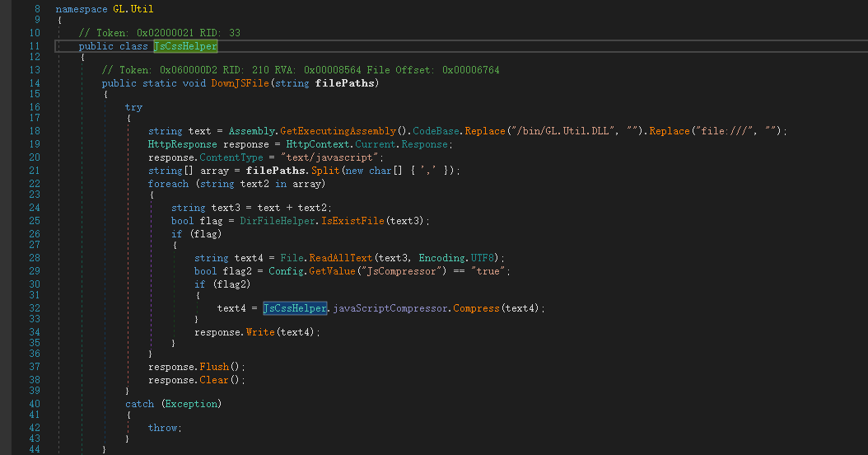Click the IsExistFile method call
Screen dimensions: 868x455
pyautogui.click(x=352, y=221)
